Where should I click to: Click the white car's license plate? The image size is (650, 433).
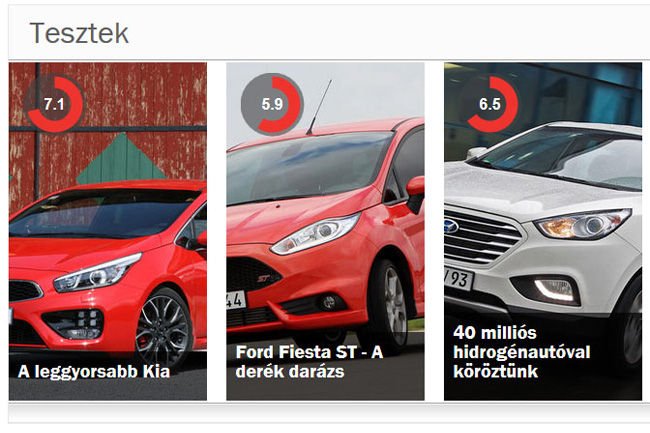tap(459, 279)
